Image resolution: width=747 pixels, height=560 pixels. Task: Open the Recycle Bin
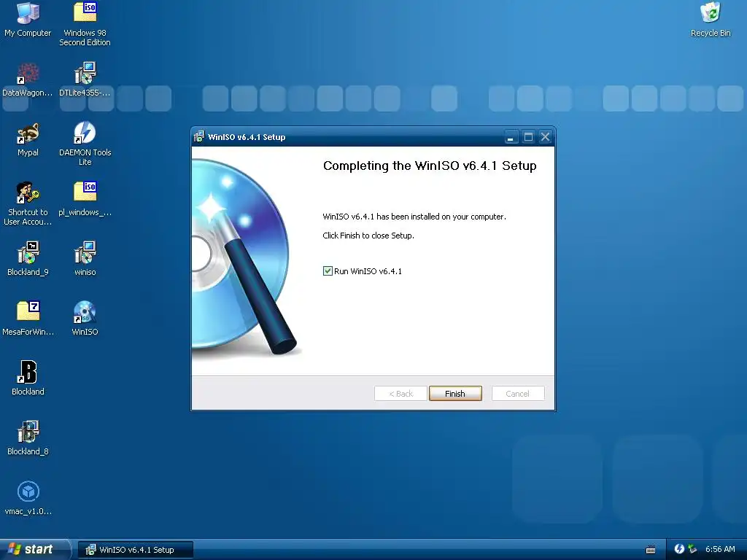click(711, 19)
